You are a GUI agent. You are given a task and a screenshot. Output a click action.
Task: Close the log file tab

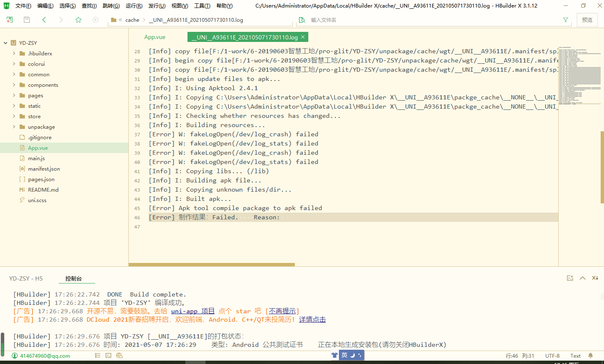pyautogui.click(x=303, y=37)
